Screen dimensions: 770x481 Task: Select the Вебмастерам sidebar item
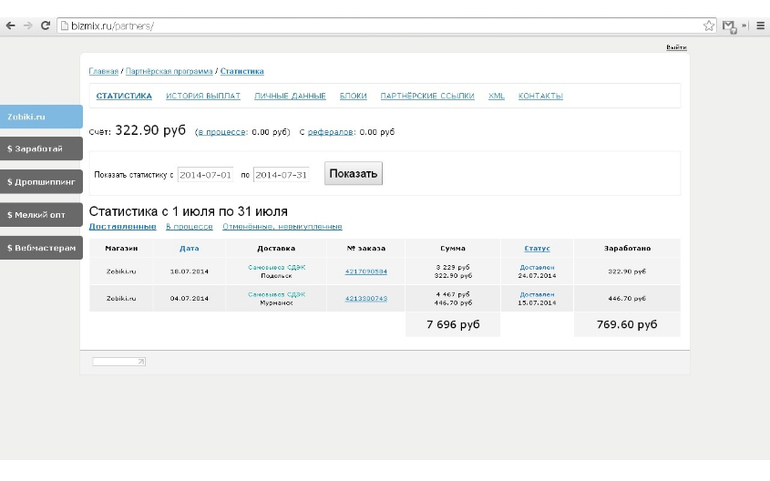tap(41, 248)
